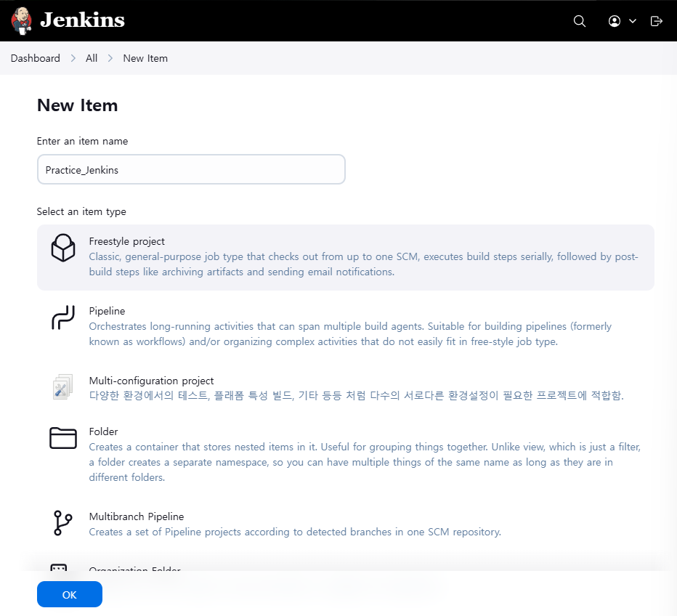This screenshot has width=677, height=616.
Task: Select Freestyle project cube icon
Action: coord(63,248)
